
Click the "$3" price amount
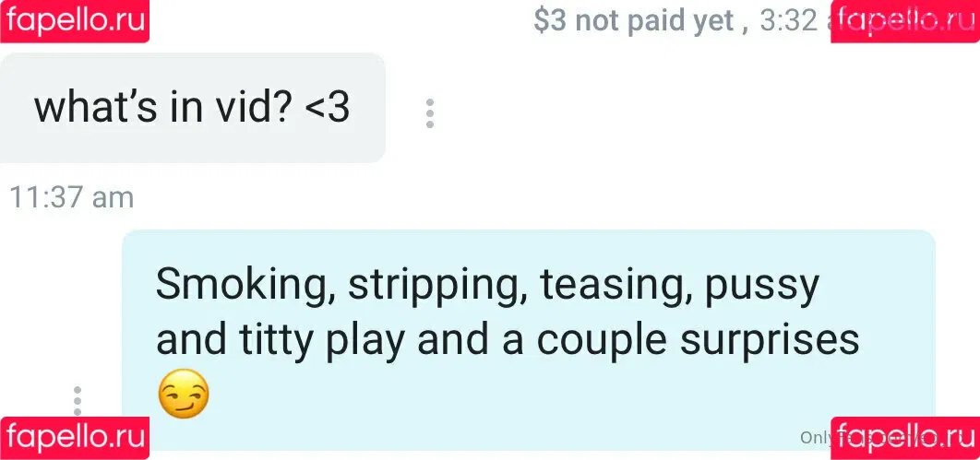[x=550, y=21]
